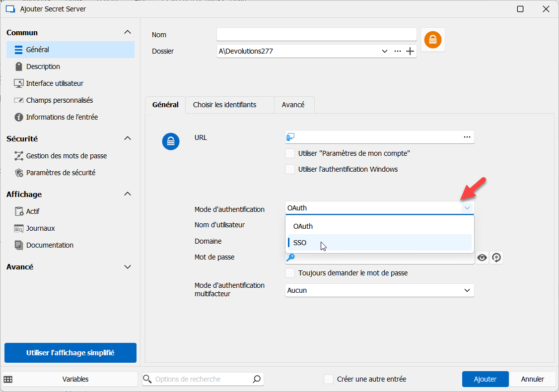Click the URL field ellipsis button
The image size is (559, 392).
click(467, 137)
